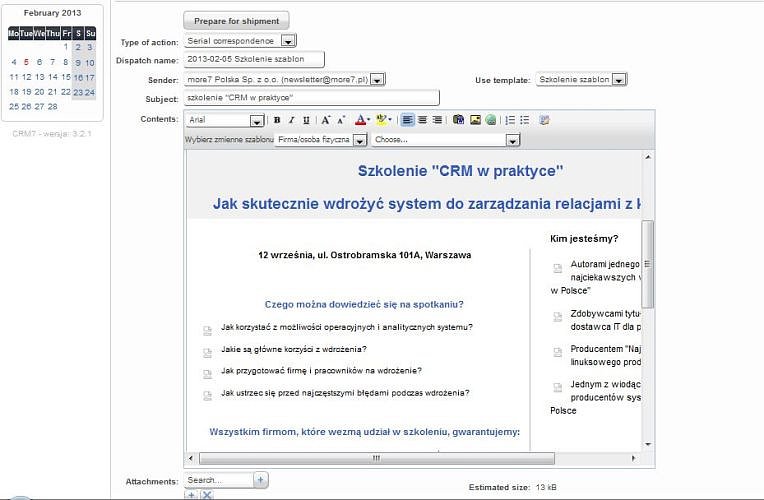Select February 1 in the calendar
The height and width of the screenshot is (500, 764).
click(x=65, y=47)
